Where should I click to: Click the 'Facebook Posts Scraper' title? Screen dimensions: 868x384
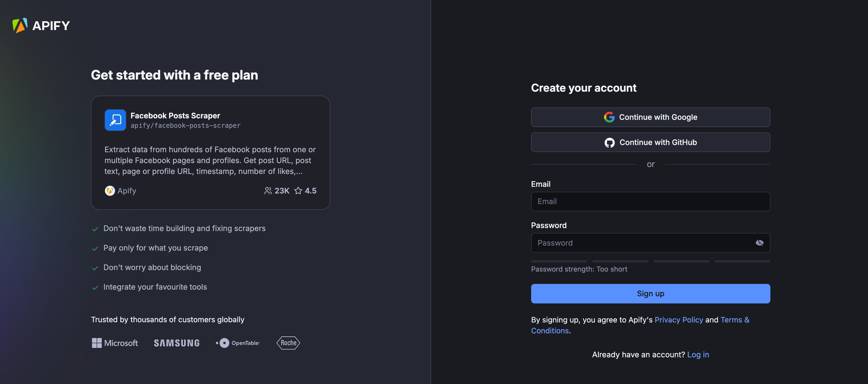(x=175, y=116)
